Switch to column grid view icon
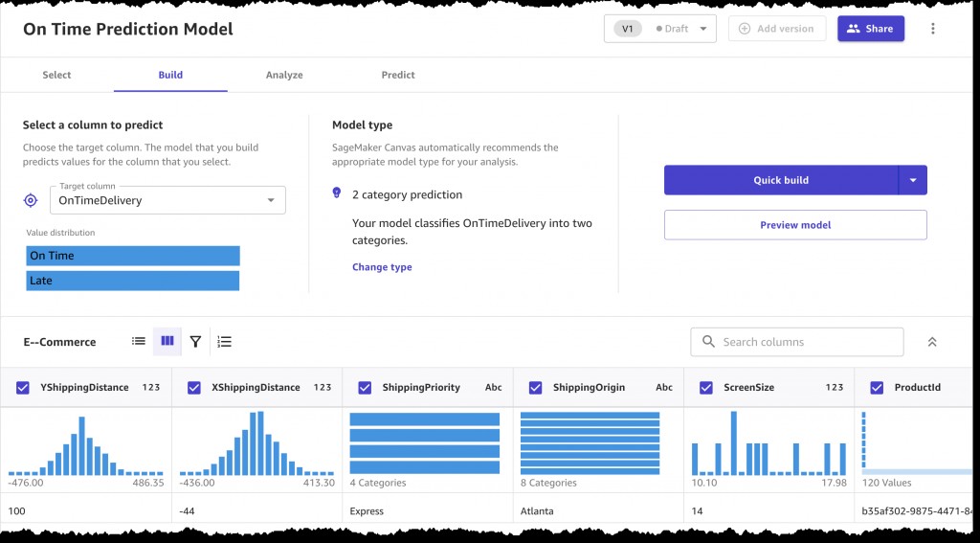 [x=167, y=342]
